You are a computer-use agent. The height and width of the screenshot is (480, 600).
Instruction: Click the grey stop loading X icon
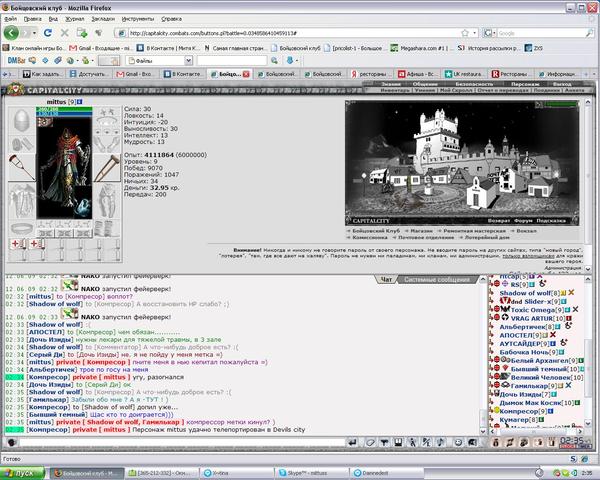(64, 33)
